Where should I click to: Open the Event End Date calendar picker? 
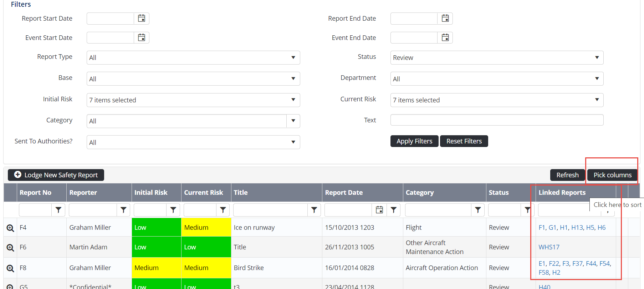point(445,37)
